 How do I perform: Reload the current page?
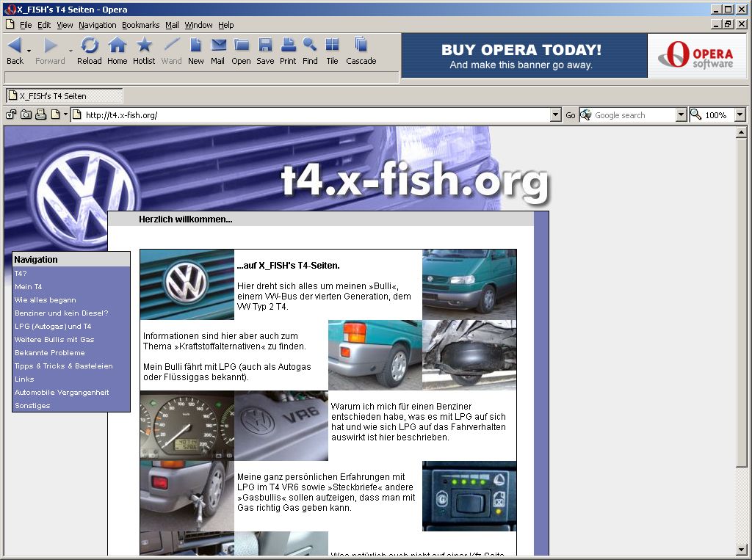pos(89,51)
